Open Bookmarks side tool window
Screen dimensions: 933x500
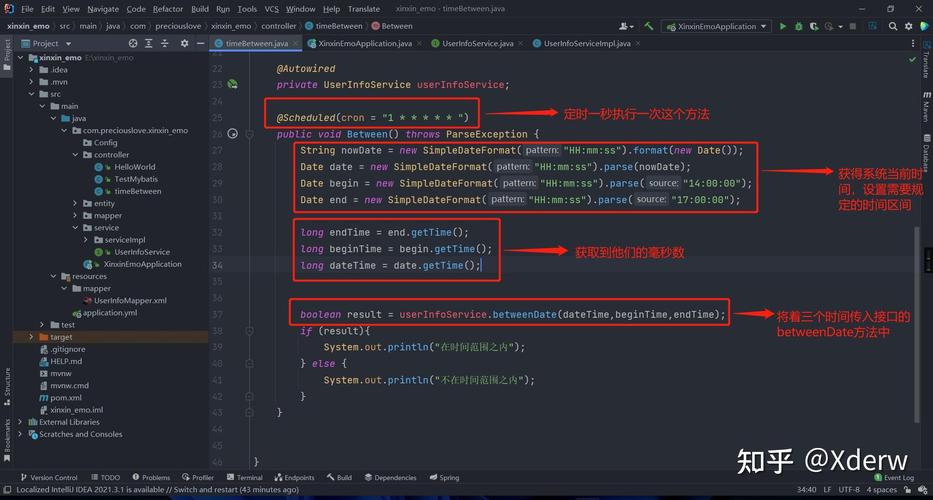click(7, 440)
